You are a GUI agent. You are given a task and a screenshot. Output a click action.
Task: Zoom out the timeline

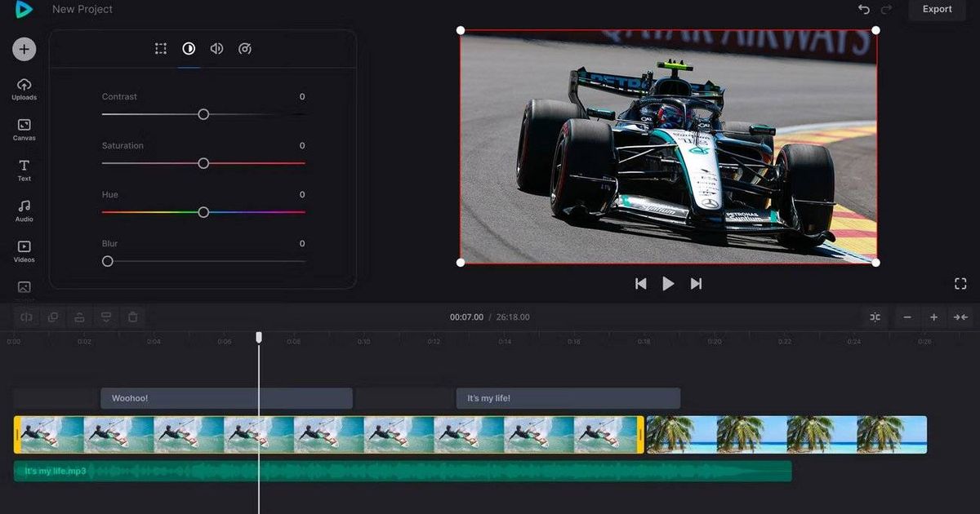(x=907, y=317)
